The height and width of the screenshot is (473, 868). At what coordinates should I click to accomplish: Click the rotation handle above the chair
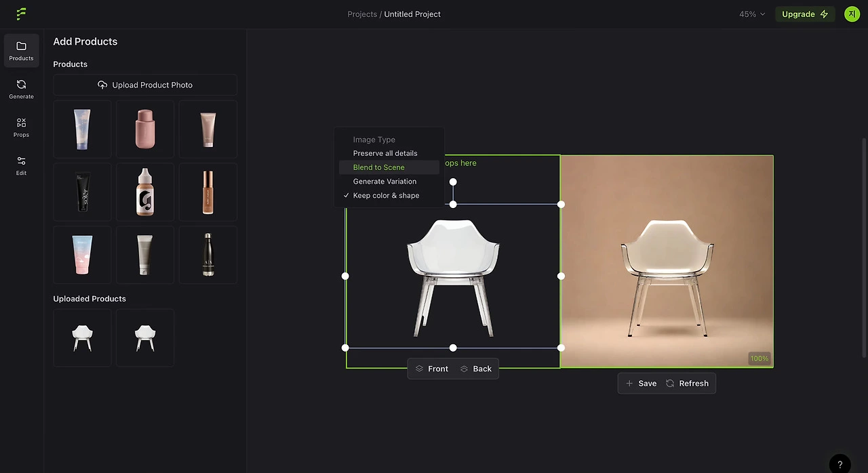point(453,182)
